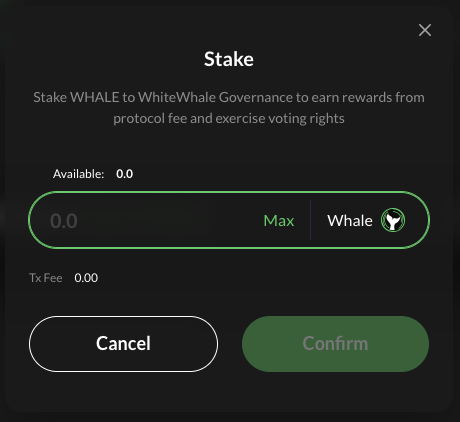Click the green Max link text
This screenshot has height=422, width=460.
point(279,220)
